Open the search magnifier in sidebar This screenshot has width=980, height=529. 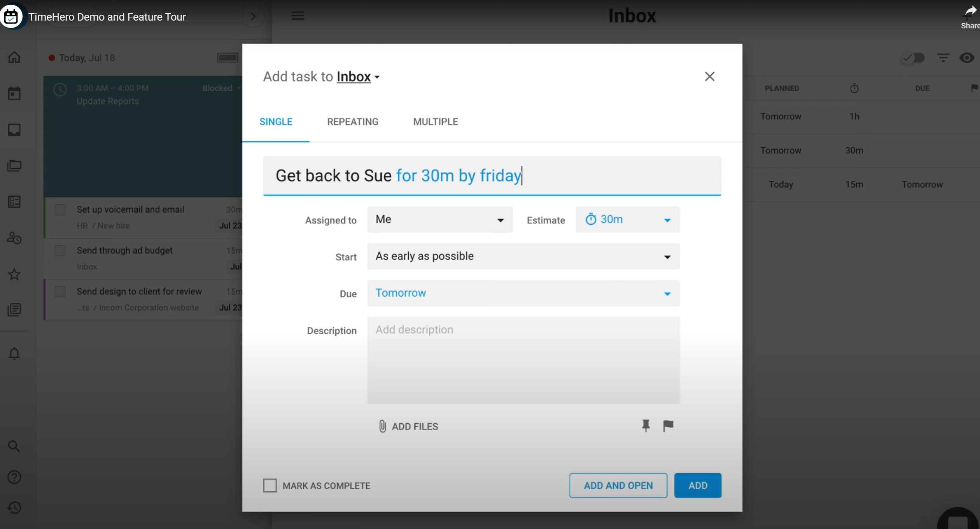(x=14, y=446)
